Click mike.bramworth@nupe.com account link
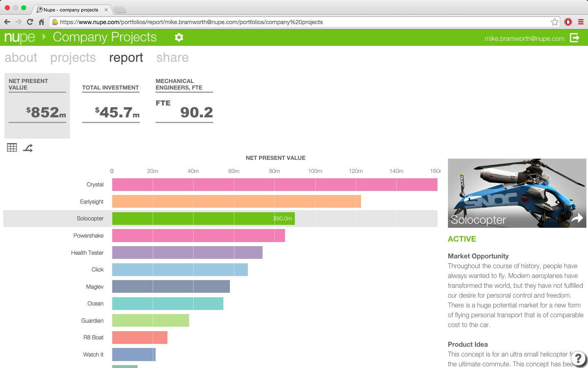Screen dimensions: 588x368 click(524, 38)
